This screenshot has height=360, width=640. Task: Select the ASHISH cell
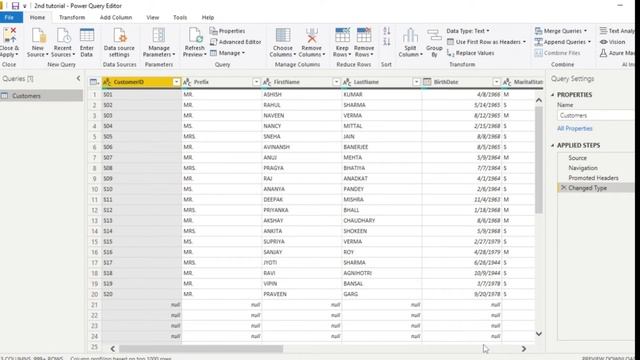click(x=302, y=94)
